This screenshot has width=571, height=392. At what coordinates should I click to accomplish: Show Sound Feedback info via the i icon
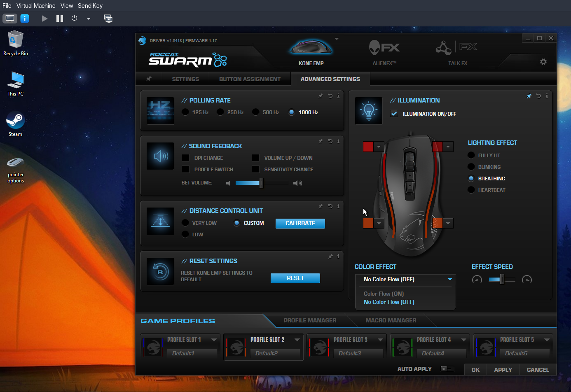(x=338, y=141)
